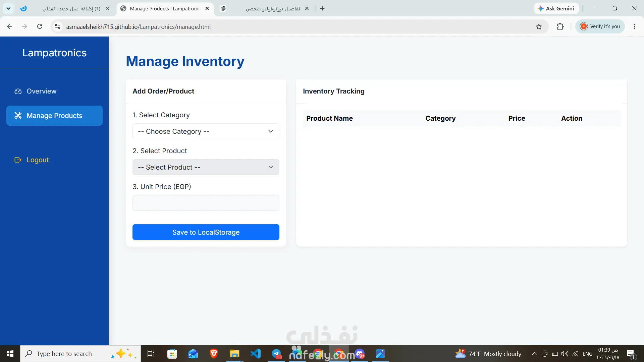Bookmark this page with the star icon
Screen dimensions: 644x362
point(539,26)
